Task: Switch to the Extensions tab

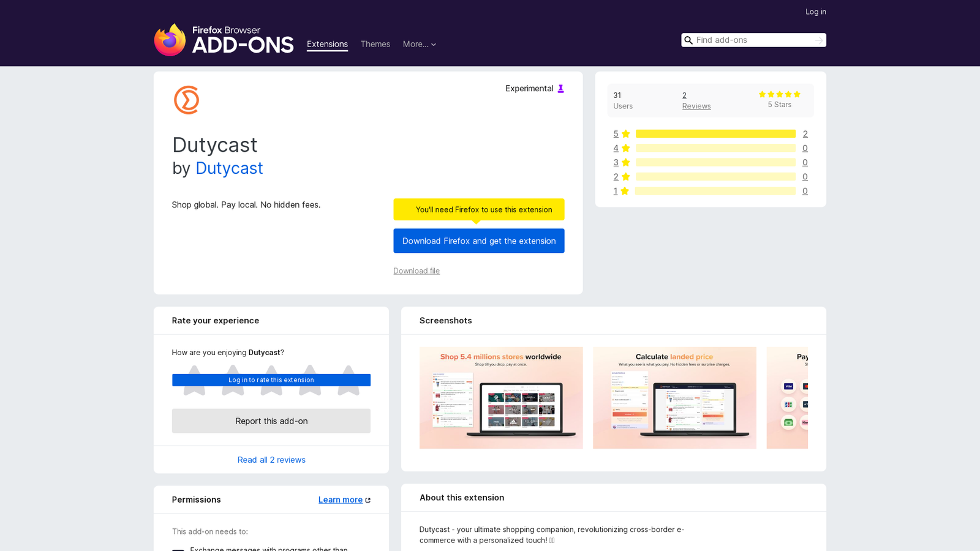Action: tap(327, 44)
